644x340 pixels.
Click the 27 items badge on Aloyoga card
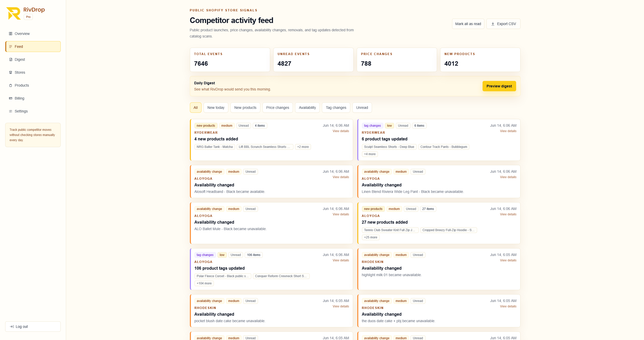click(428, 209)
